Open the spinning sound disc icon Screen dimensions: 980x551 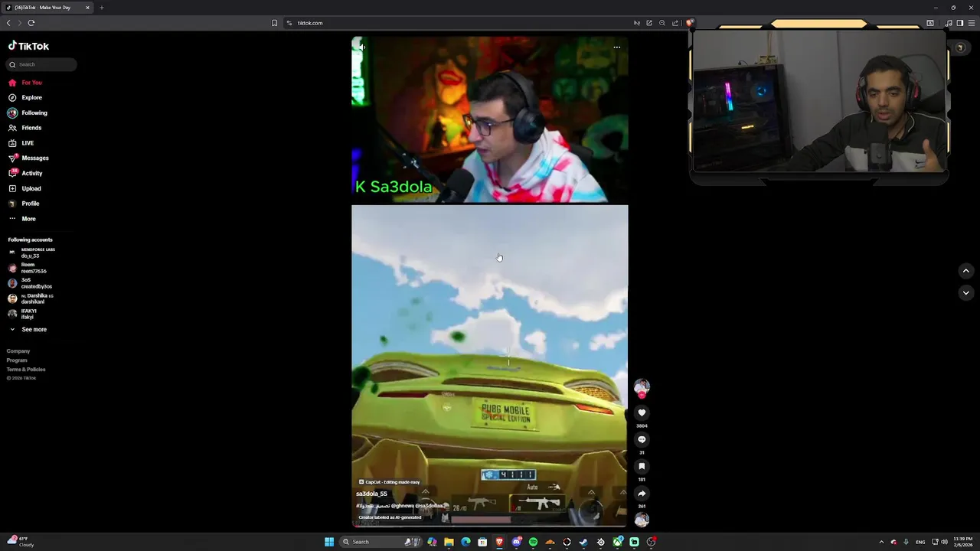pos(642,520)
